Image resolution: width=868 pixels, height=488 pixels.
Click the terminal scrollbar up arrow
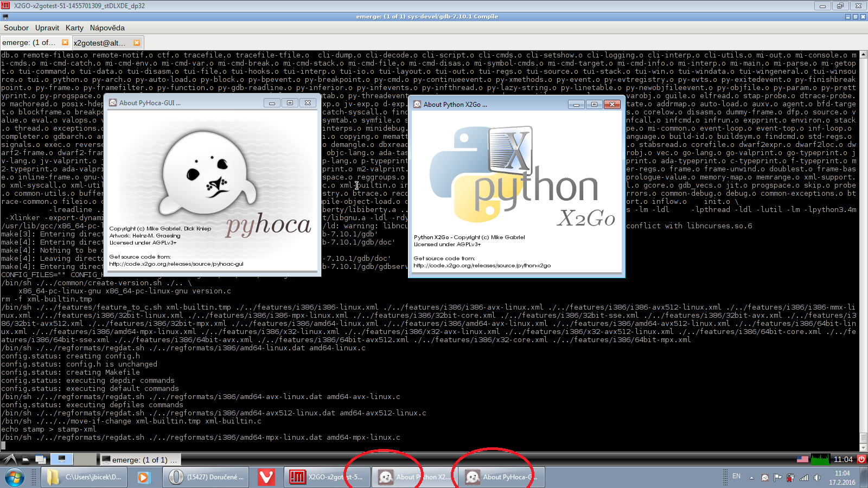(x=863, y=55)
